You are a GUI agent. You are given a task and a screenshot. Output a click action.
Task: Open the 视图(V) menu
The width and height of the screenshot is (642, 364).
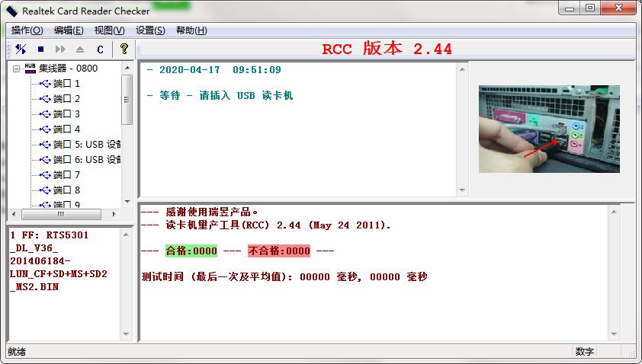coord(109,30)
